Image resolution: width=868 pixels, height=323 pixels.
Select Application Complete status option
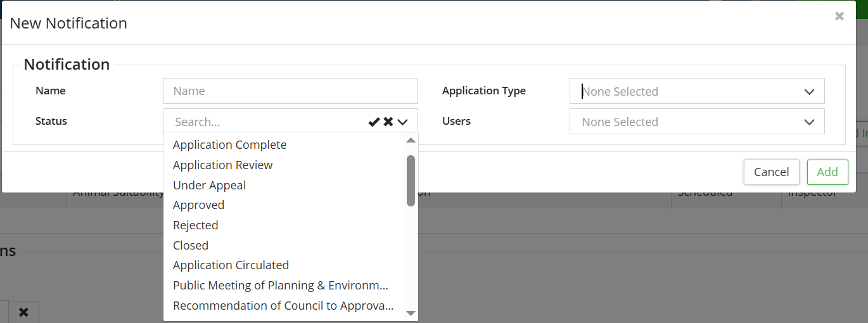tap(229, 145)
